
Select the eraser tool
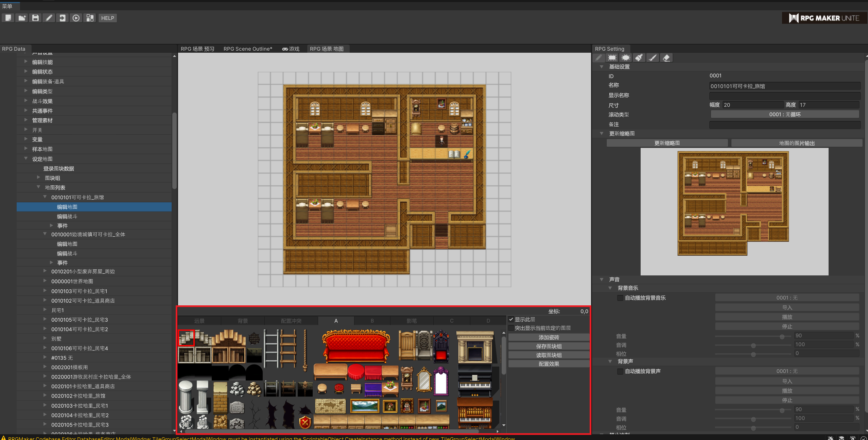[666, 58]
